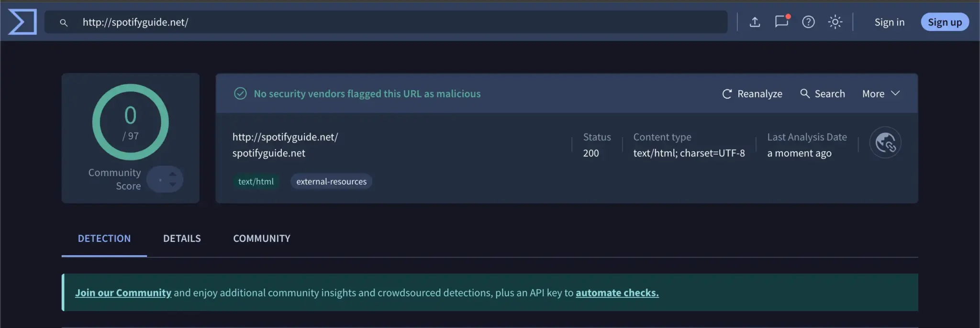Expand the More dropdown menu
The height and width of the screenshot is (328, 980).
[x=881, y=94]
